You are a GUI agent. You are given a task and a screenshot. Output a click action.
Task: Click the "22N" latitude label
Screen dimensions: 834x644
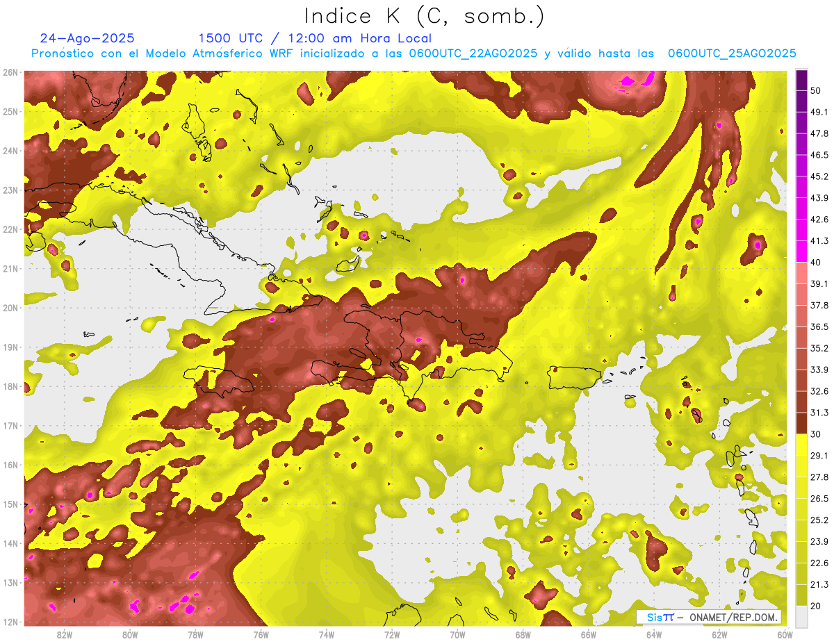coord(10,229)
